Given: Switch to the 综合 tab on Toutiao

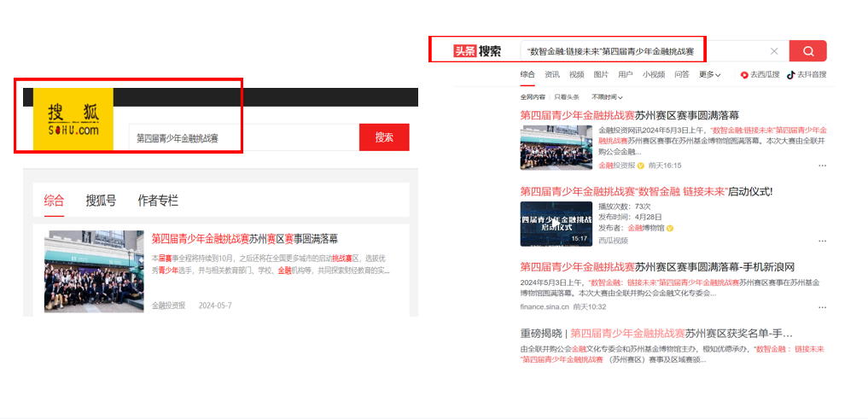Looking at the screenshot, I should 527,75.
